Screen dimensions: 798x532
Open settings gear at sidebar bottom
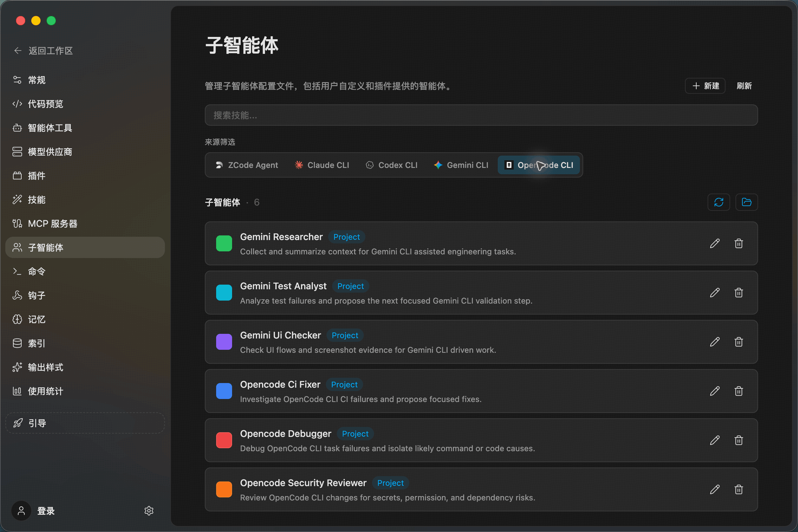(149, 511)
